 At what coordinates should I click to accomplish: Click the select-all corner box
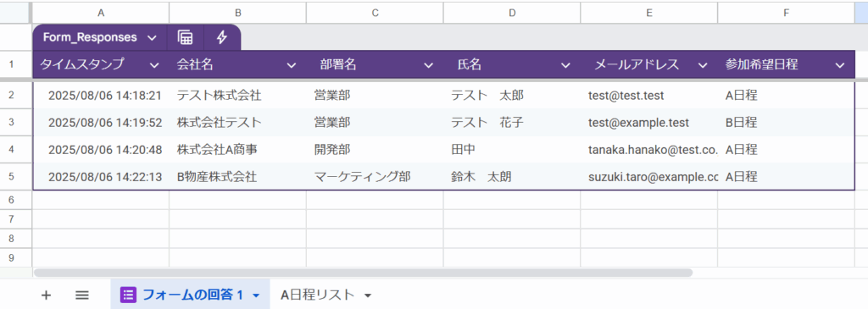pyautogui.click(x=15, y=12)
